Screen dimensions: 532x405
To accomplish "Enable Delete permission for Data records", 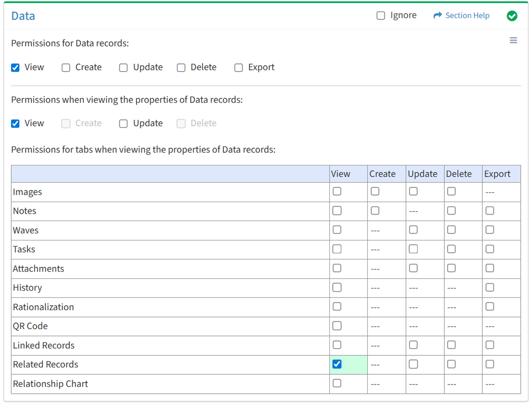I will click(181, 68).
